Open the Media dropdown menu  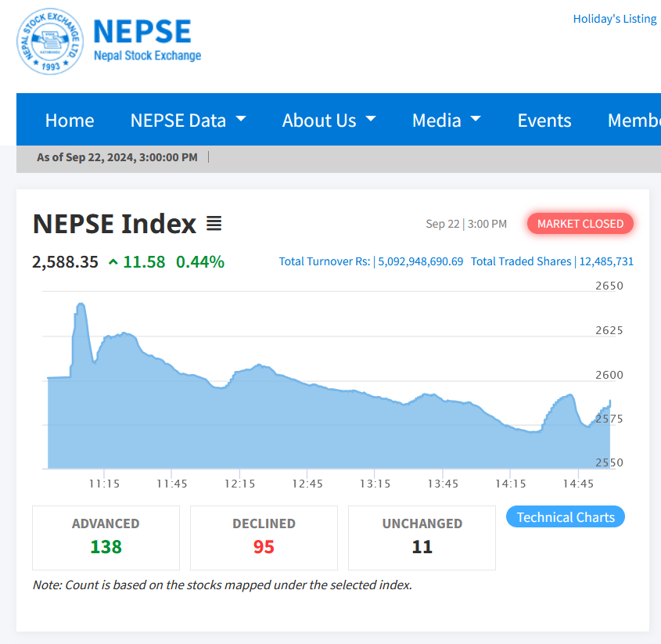[x=446, y=121]
